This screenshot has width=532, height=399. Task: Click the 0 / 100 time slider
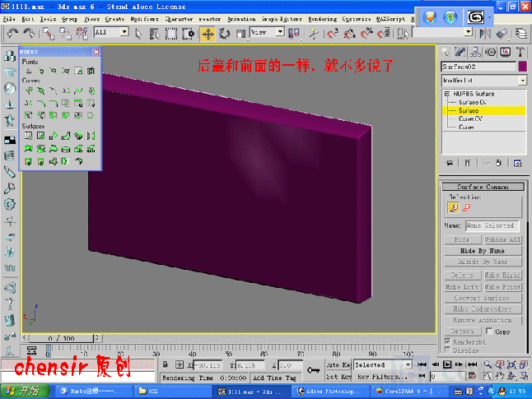click(x=61, y=338)
